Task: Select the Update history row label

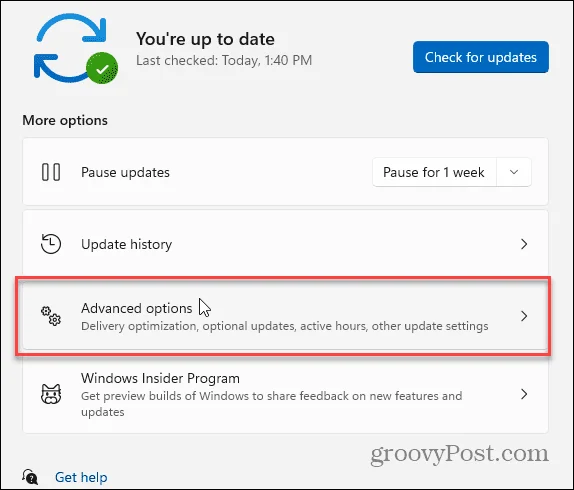Action: (127, 244)
